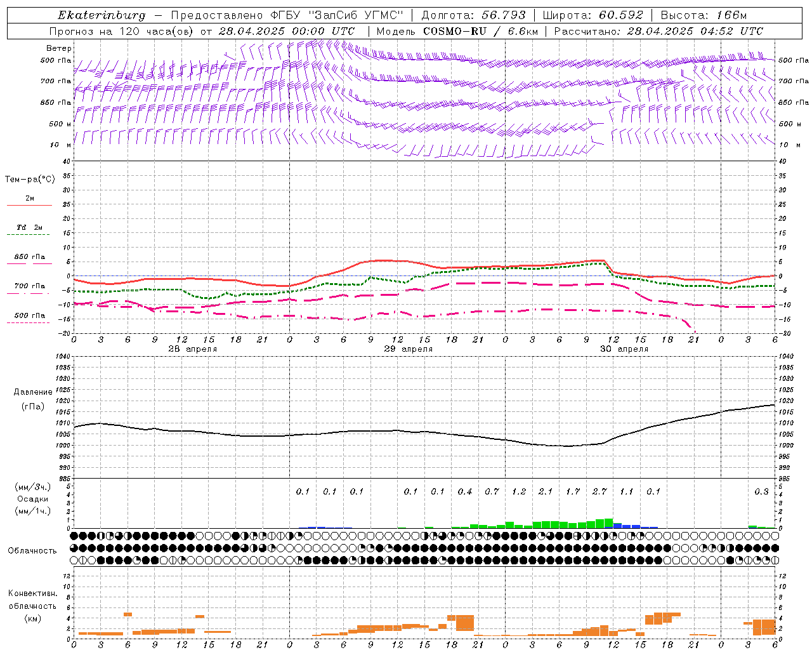
Task: Select the longitude text 'Долгота: 56.793'
Action: (x=474, y=15)
